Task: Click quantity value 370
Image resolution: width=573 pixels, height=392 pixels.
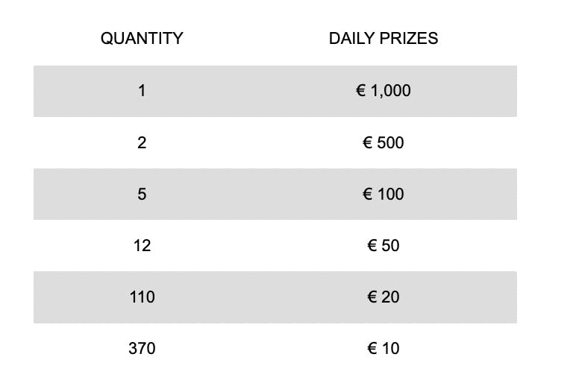Action: pyautogui.click(x=142, y=348)
